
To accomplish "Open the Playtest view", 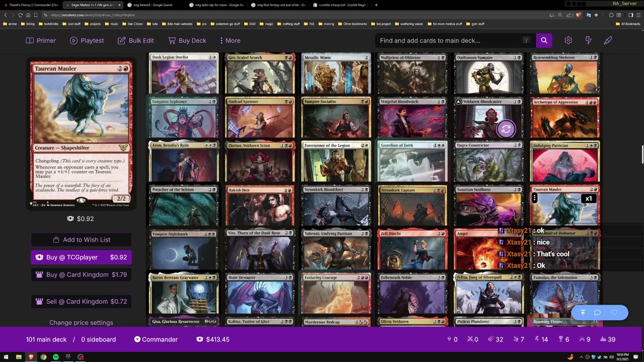I will [x=87, y=40].
